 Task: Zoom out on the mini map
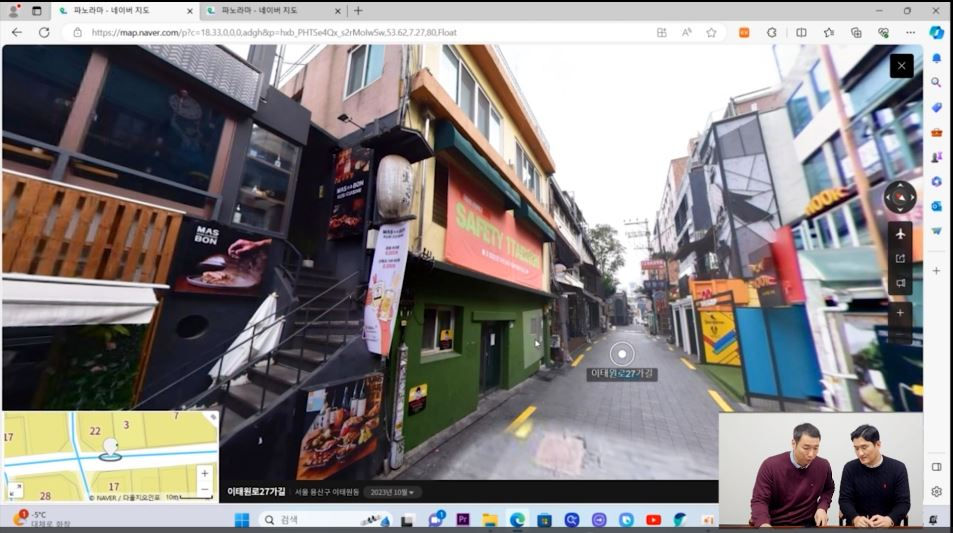[x=204, y=488]
